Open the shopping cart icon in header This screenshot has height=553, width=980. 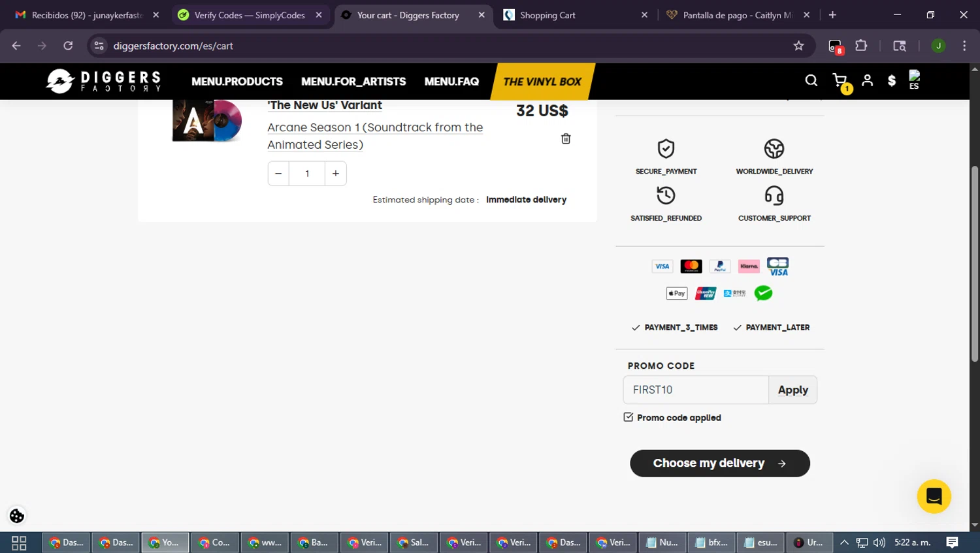tap(840, 80)
